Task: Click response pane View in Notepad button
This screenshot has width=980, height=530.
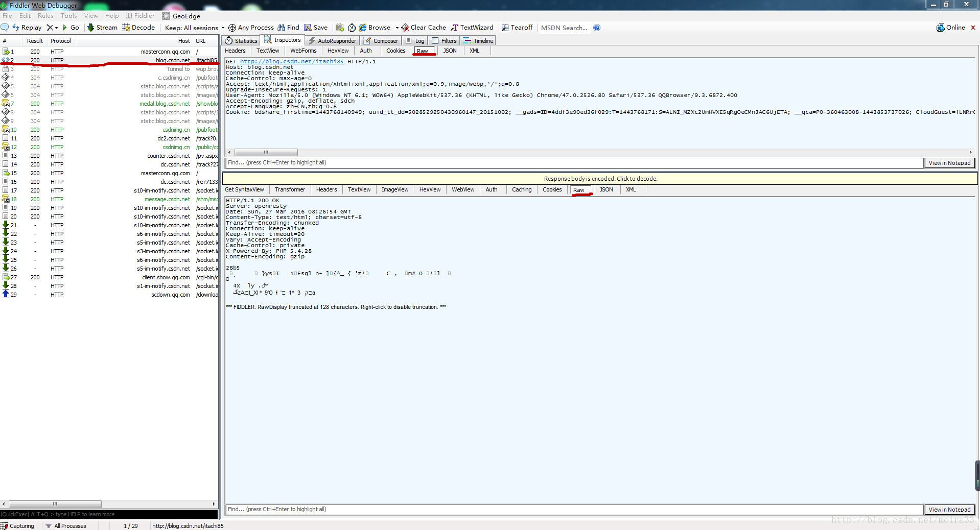Action: click(x=949, y=510)
